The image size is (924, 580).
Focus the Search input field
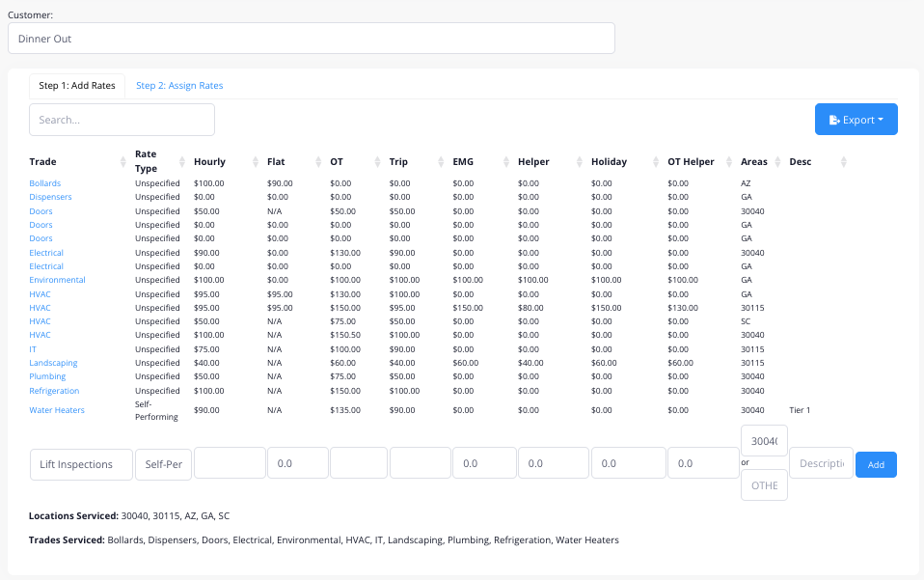point(122,120)
